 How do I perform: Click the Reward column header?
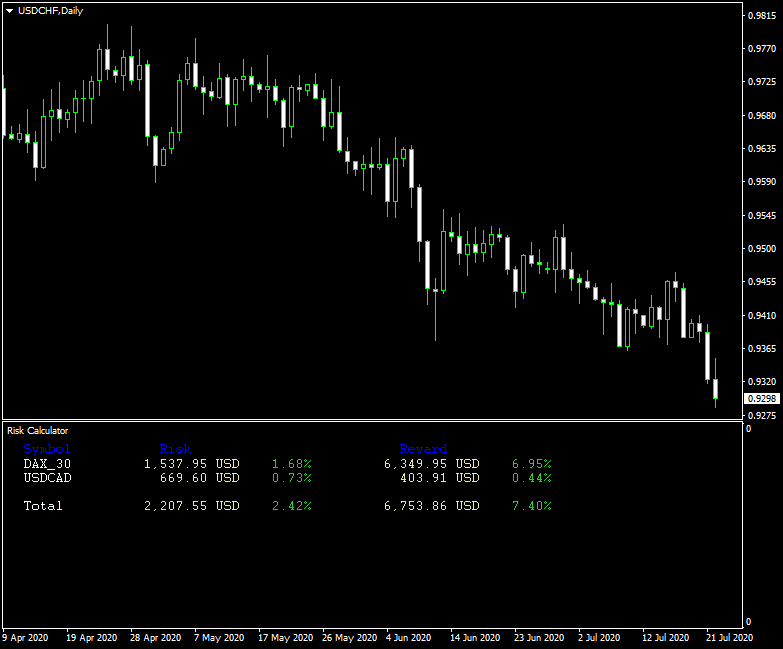click(x=423, y=449)
